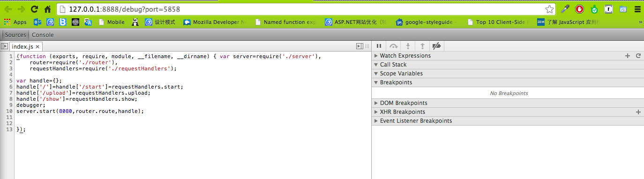The height and width of the screenshot is (179, 644).
Task: Click the browser back arrow
Action: tap(8, 9)
